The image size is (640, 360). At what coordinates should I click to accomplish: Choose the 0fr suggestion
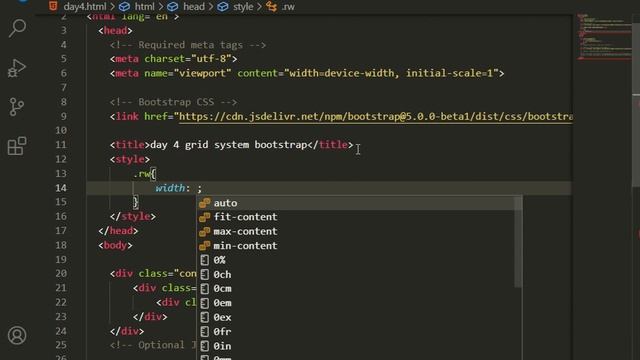[359, 331]
